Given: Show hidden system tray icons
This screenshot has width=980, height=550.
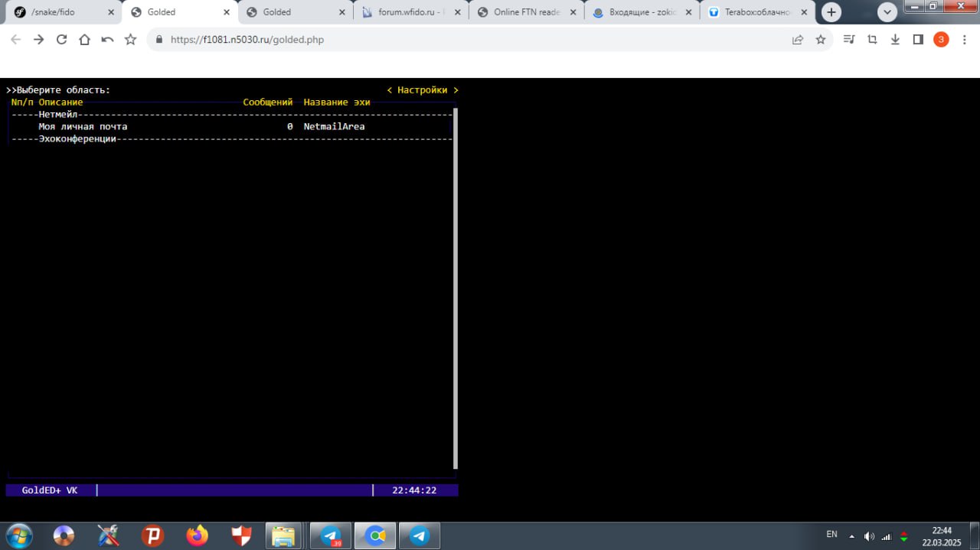Looking at the screenshot, I should tap(851, 536).
